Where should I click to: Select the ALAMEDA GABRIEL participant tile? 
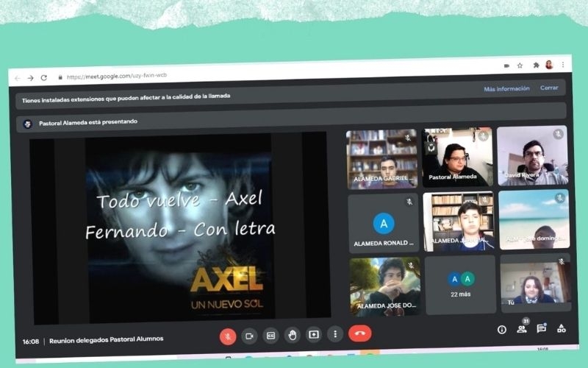[x=381, y=159]
